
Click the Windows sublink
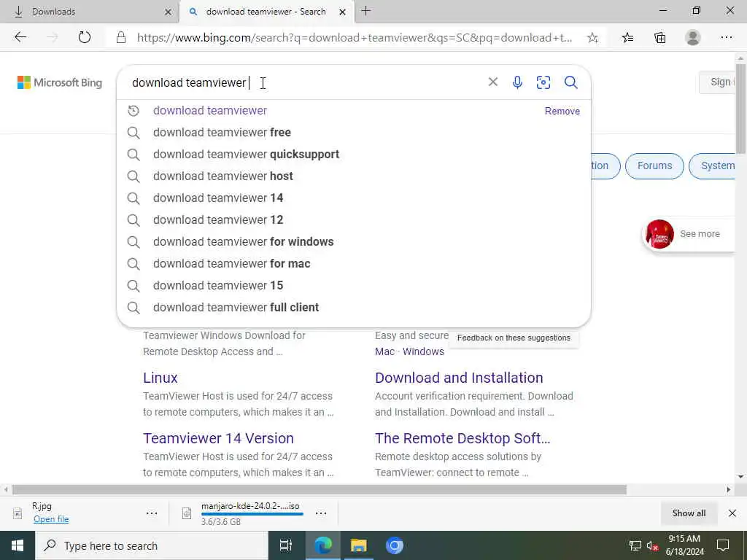click(423, 351)
